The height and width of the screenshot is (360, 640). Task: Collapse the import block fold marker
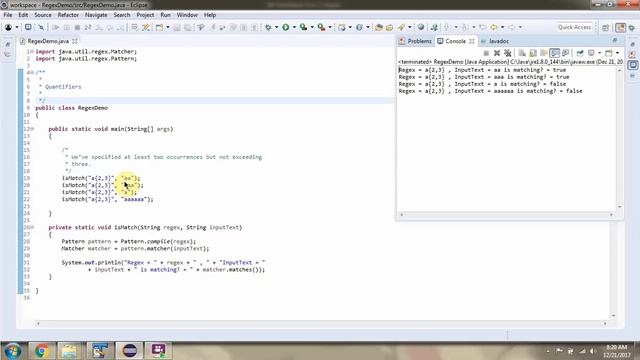click(x=32, y=52)
